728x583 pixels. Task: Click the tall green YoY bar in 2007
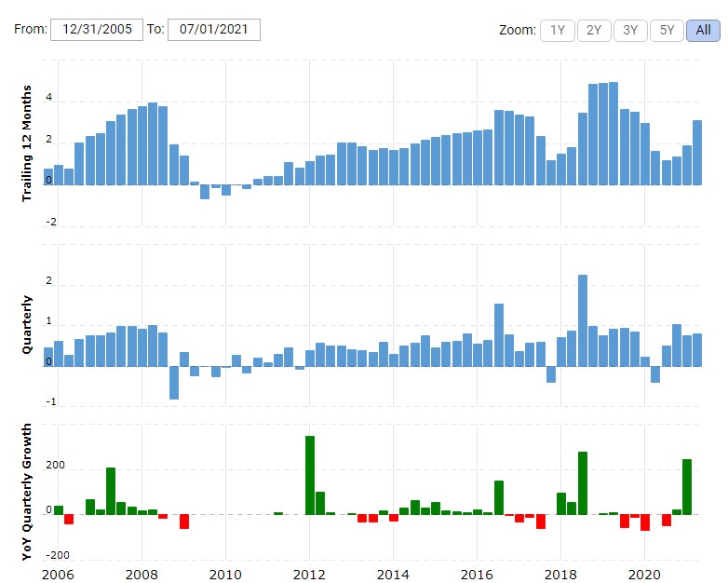coord(111,491)
